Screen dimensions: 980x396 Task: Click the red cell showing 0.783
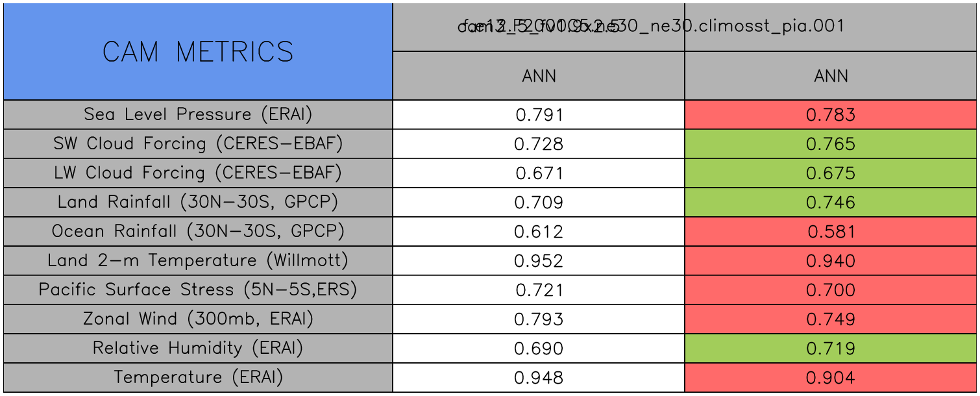pos(831,115)
